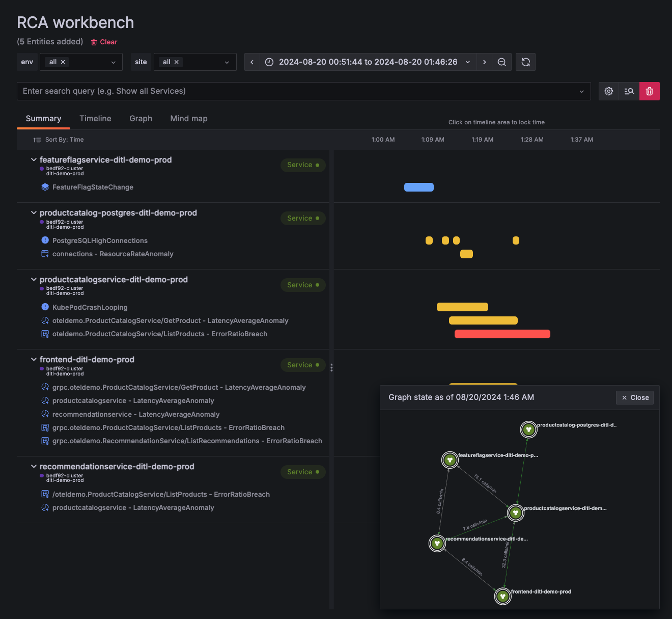
Task: Zoom out the time range with magnifier icon
Action: [502, 62]
